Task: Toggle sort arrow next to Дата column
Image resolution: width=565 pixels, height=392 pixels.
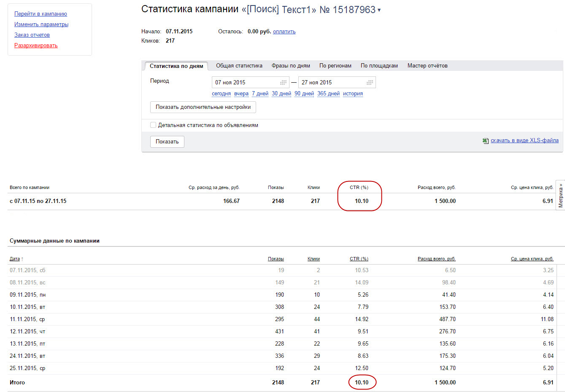Action: coord(22,259)
